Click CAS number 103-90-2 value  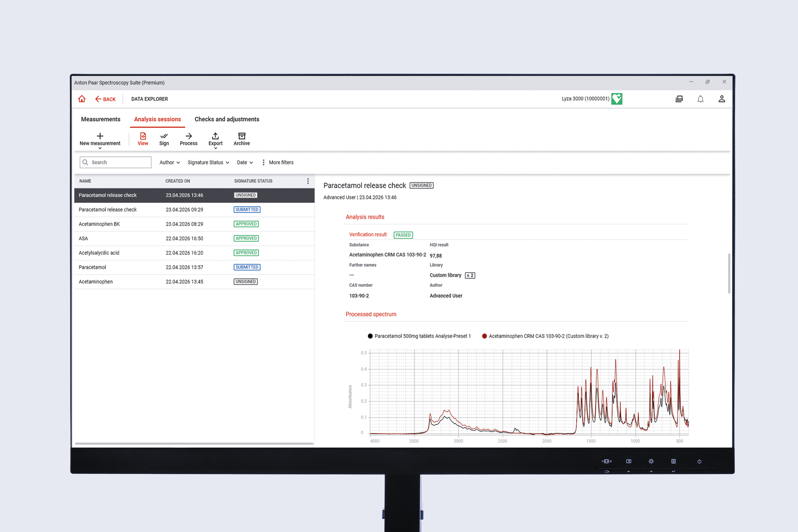coord(359,296)
